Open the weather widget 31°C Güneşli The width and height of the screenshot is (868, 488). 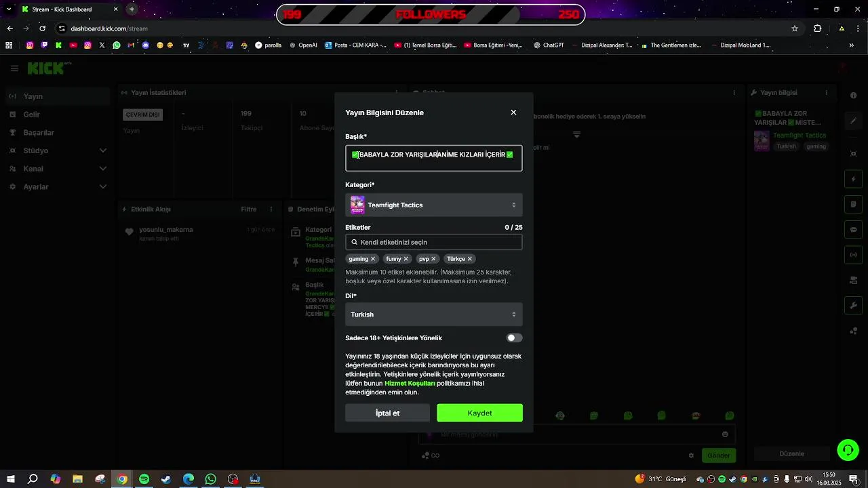pos(660,479)
